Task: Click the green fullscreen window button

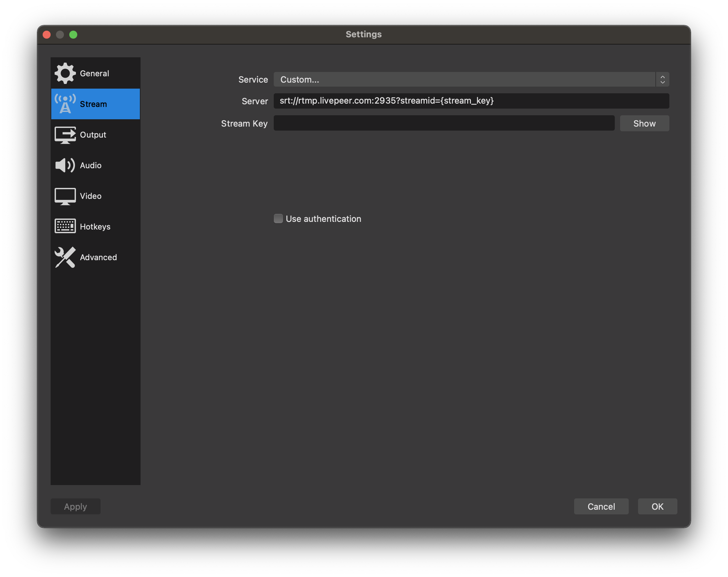Action: pos(73,35)
